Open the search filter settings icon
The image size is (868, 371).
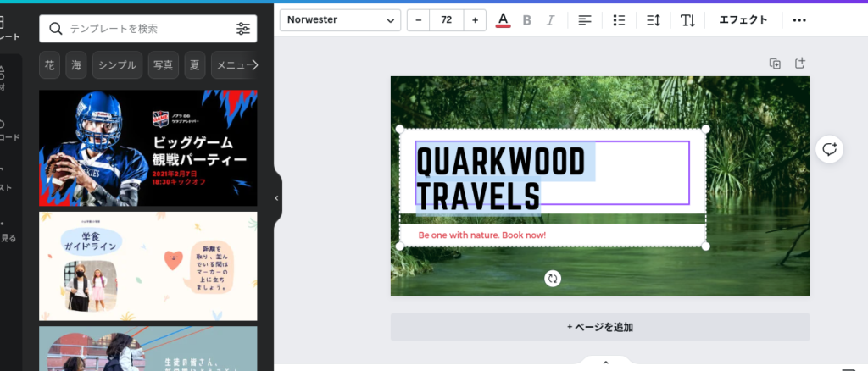pyautogui.click(x=243, y=29)
